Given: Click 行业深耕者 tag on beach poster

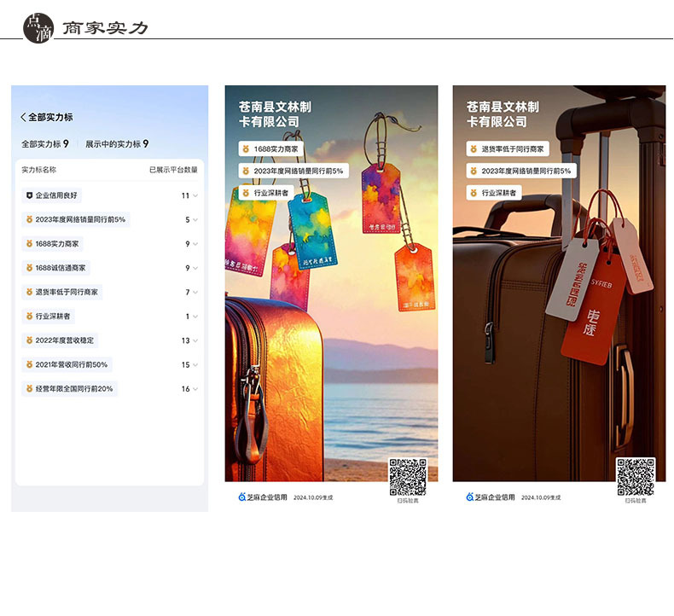Looking at the screenshot, I should pos(266,193).
